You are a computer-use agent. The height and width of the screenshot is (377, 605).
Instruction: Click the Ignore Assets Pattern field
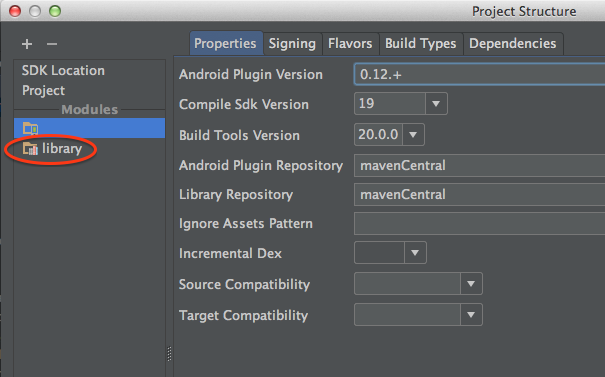click(480, 223)
